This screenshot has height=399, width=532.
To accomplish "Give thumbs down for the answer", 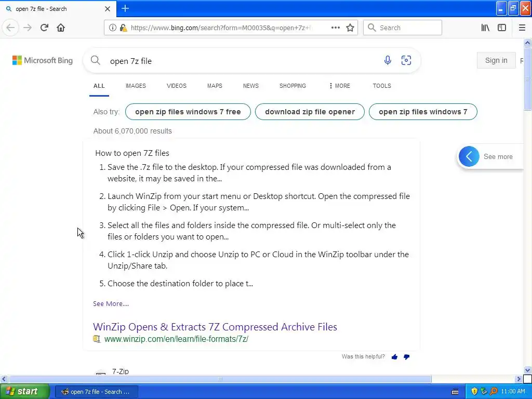I will tap(406, 356).
